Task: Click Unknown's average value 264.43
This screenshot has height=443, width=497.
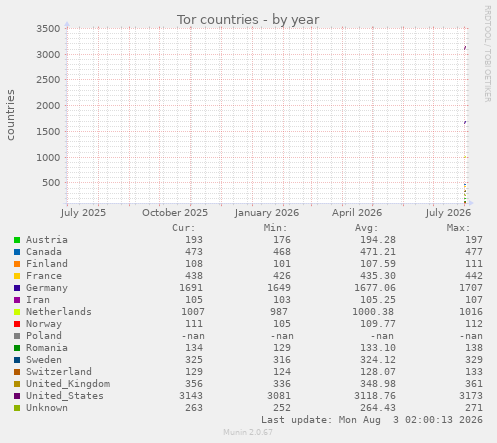Action: click(x=378, y=408)
